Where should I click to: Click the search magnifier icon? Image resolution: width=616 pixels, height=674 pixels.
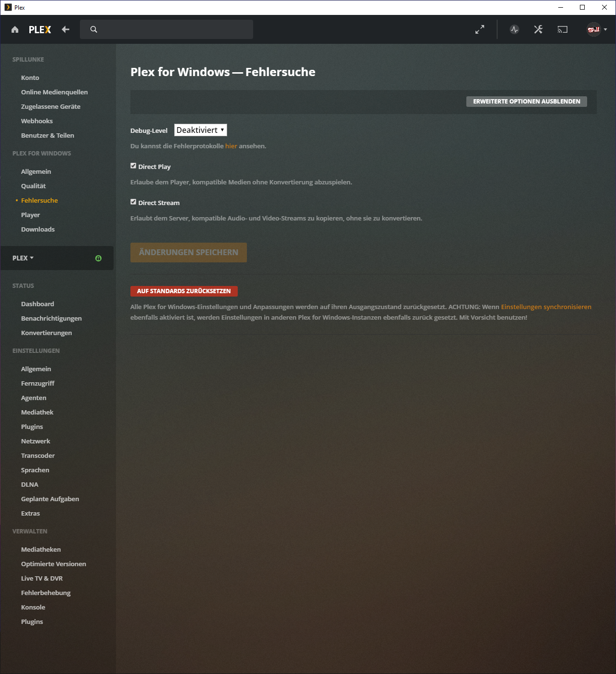click(x=94, y=29)
